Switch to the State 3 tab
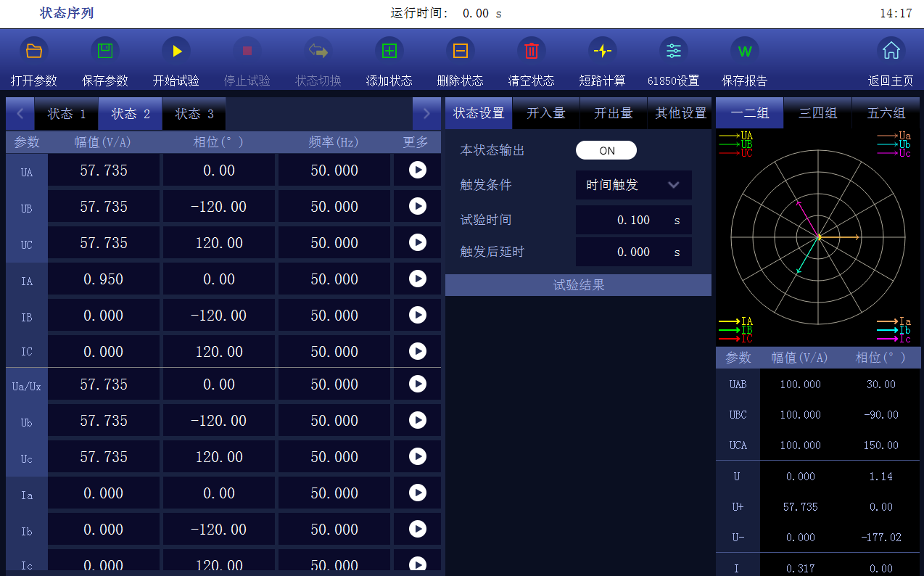 (x=194, y=114)
